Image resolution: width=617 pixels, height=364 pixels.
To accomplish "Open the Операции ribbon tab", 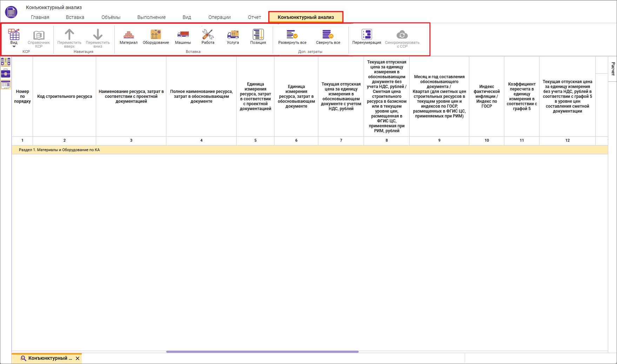I will [219, 17].
